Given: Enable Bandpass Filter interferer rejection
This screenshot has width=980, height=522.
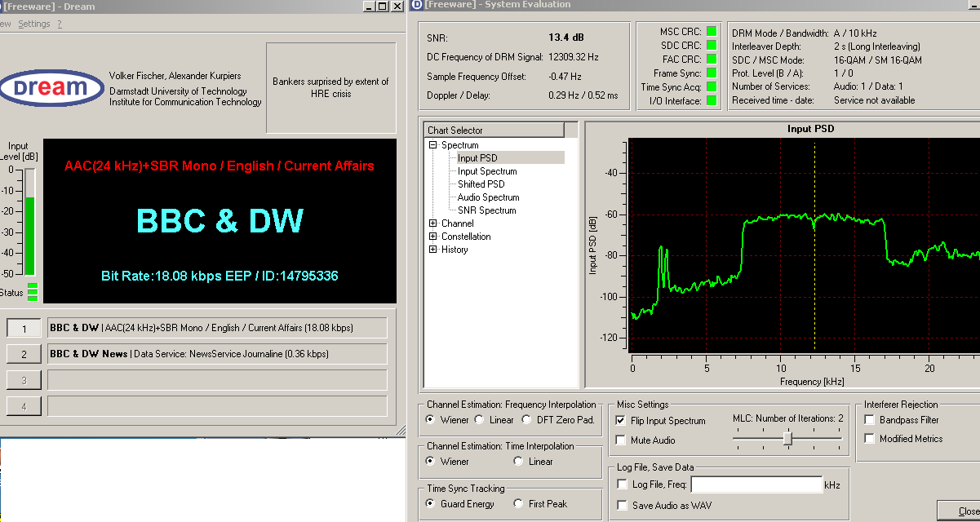Looking at the screenshot, I should pyautogui.click(x=870, y=420).
